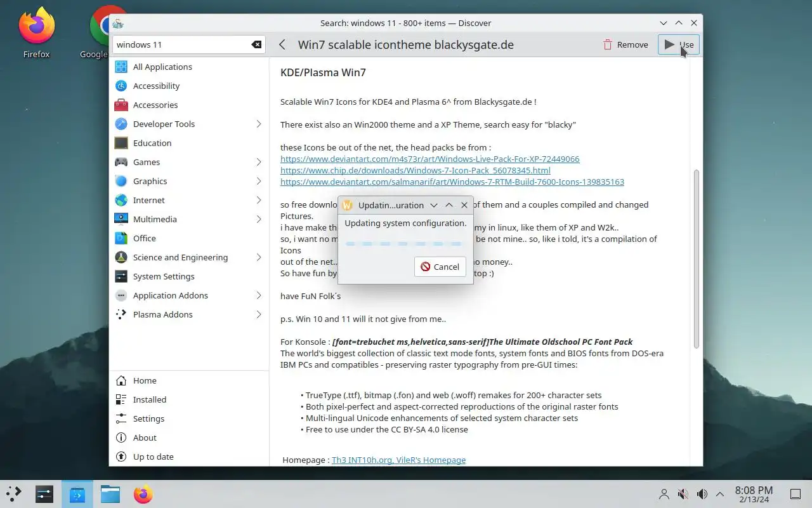Screen dimensions: 812x508
Task: Click the System Settings icon
Action: 121,276
